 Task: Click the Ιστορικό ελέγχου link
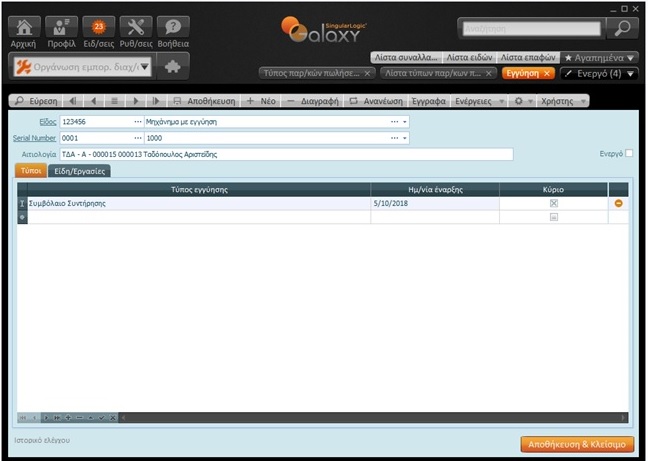pos(41,439)
